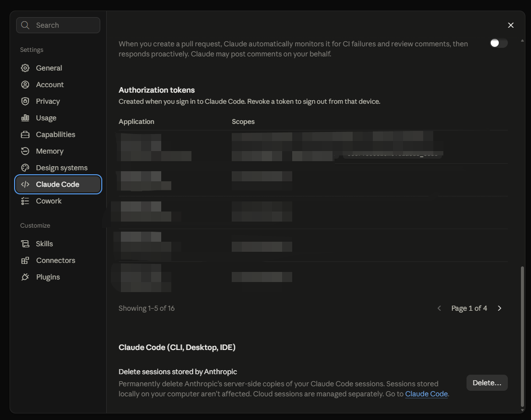Image resolution: width=531 pixels, height=420 pixels.
Task: Click 'Claude Code (CLI, Desktop, IDE)' heading
Action: [x=177, y=347]
